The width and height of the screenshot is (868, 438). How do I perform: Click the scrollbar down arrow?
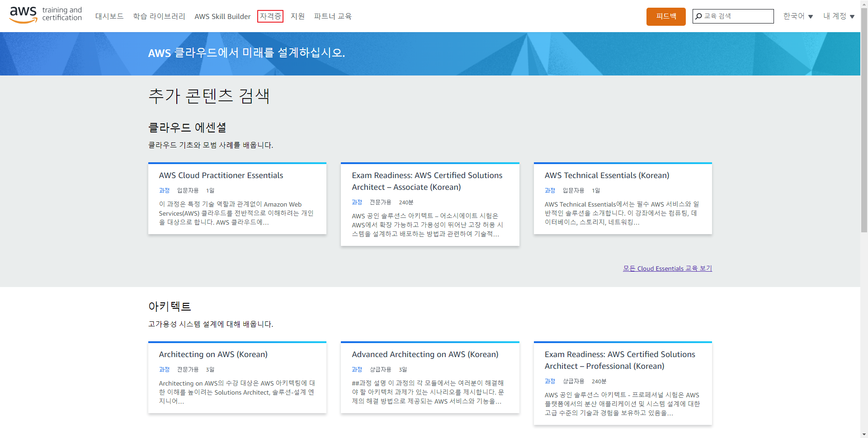pos(864,434)
